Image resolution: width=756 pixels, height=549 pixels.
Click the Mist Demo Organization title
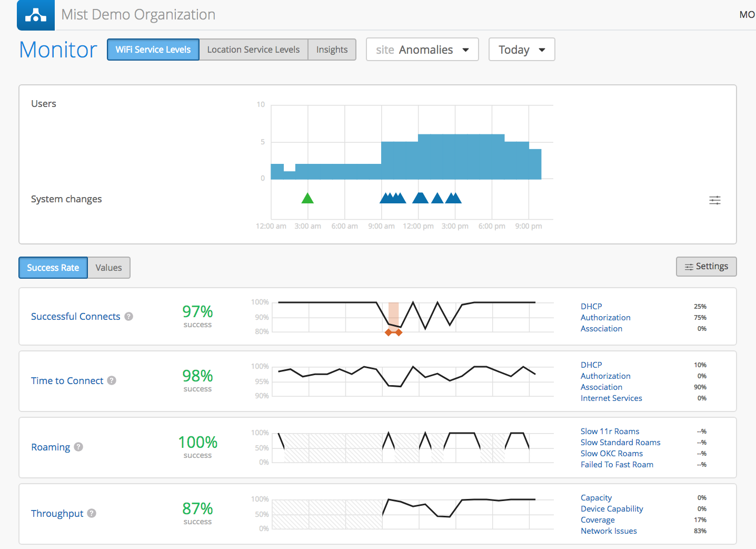click(138, 15)
